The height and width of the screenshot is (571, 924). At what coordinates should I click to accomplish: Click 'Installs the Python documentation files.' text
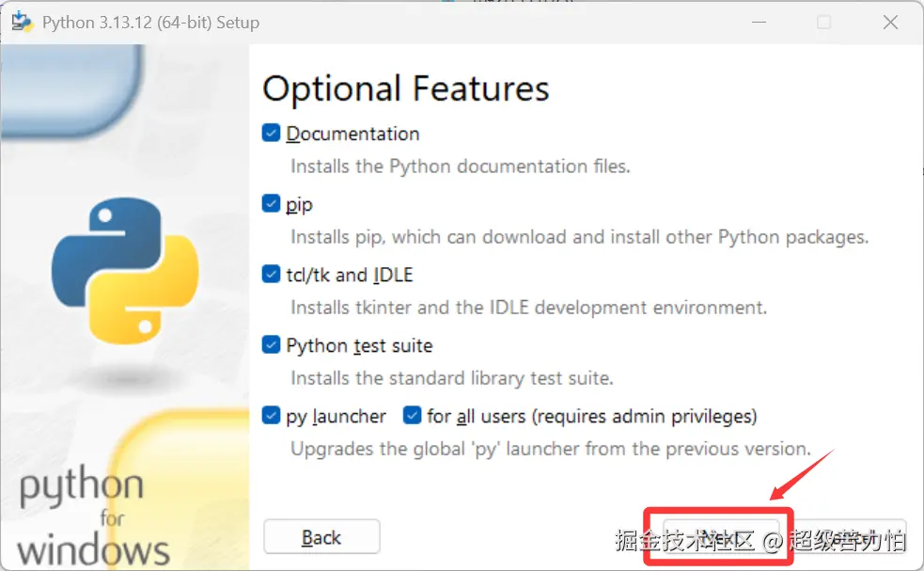click(461, 167)
